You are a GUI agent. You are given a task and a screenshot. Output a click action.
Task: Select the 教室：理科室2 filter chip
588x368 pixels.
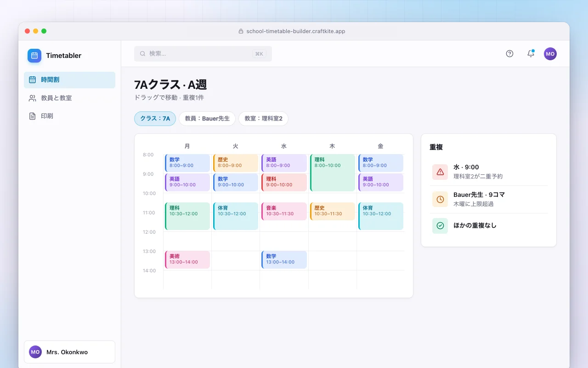263,119
